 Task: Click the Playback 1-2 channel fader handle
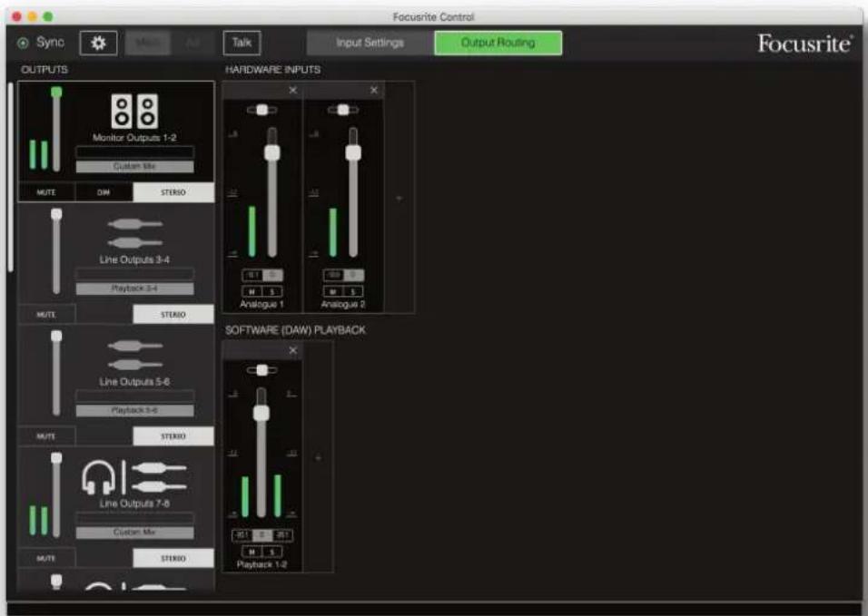click(x=261, y=413)
